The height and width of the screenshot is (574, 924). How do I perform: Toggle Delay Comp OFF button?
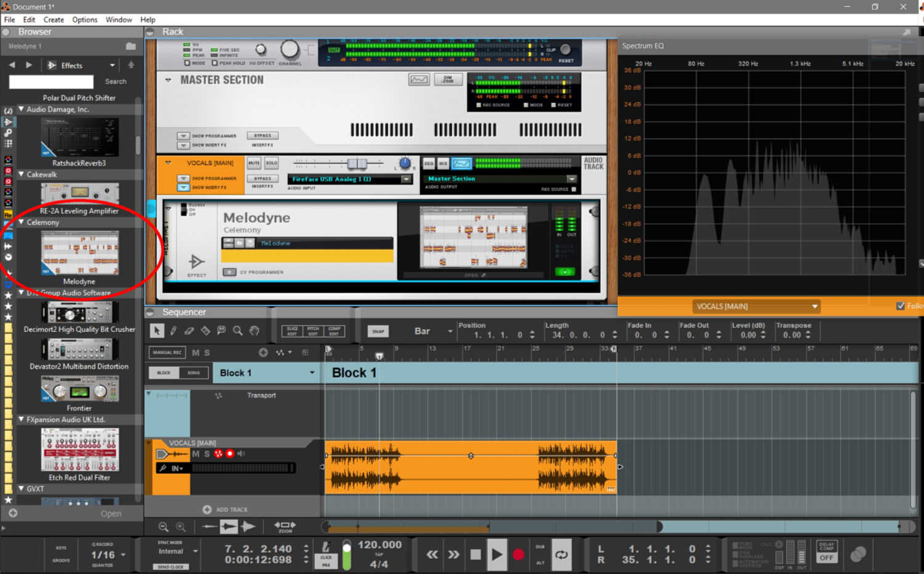826,557
